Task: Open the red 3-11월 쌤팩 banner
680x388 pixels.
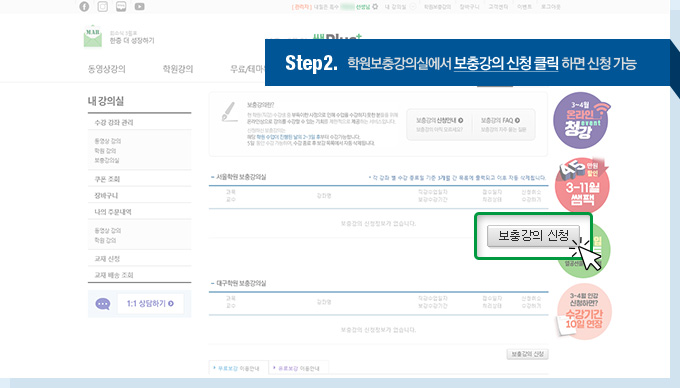Action: coord(582,185)
